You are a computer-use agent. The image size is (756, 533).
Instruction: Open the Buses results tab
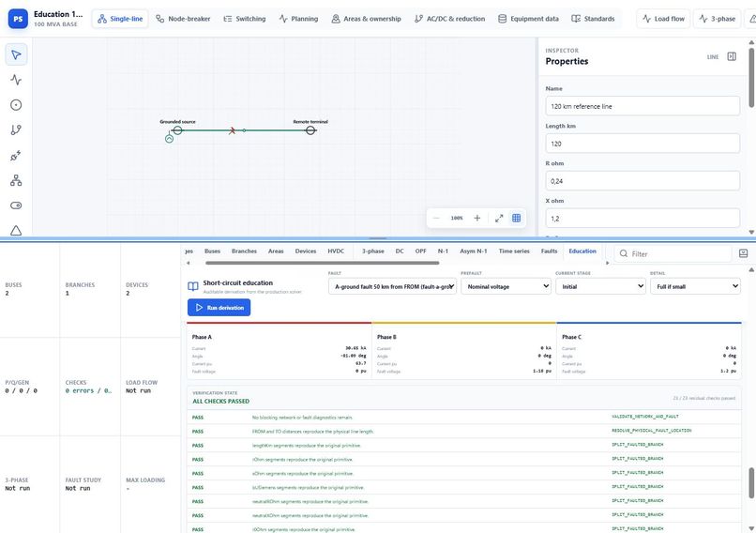[x=212, y=251]
